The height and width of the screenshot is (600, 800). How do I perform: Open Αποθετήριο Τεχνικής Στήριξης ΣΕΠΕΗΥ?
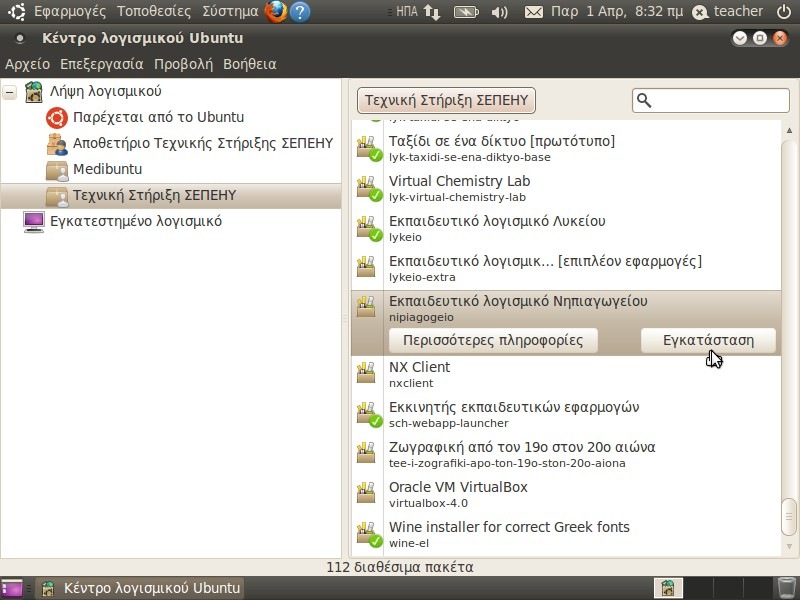pos(203,143)
